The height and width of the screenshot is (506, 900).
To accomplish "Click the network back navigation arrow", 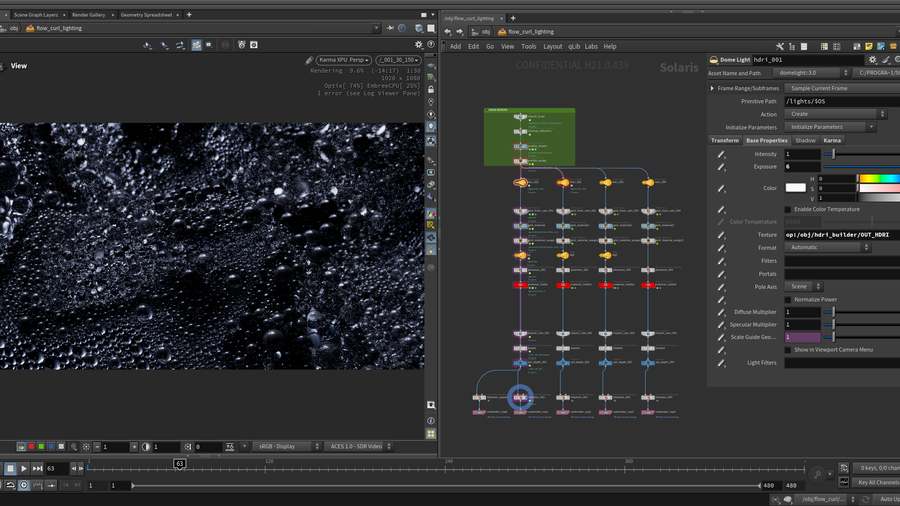I will tap(447, 31).
